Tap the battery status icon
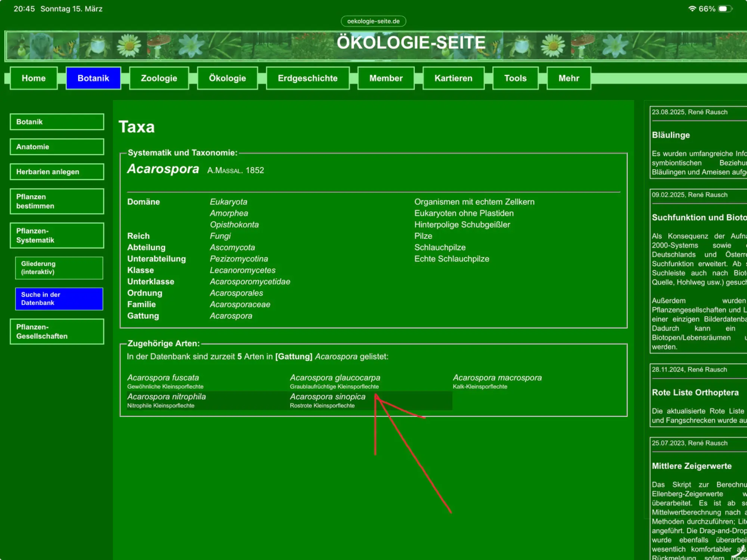The image size is (747, 560). pos(725,9)
